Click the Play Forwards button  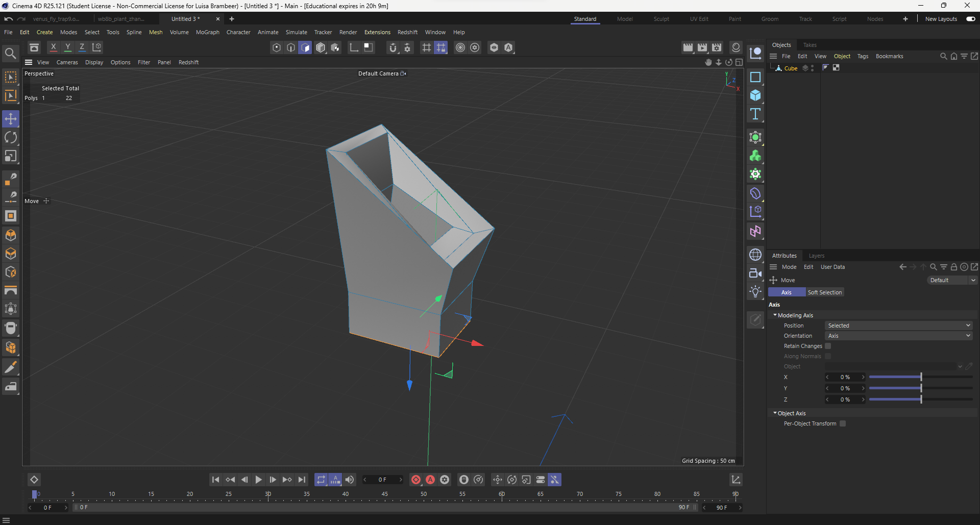tap(259, 480)
